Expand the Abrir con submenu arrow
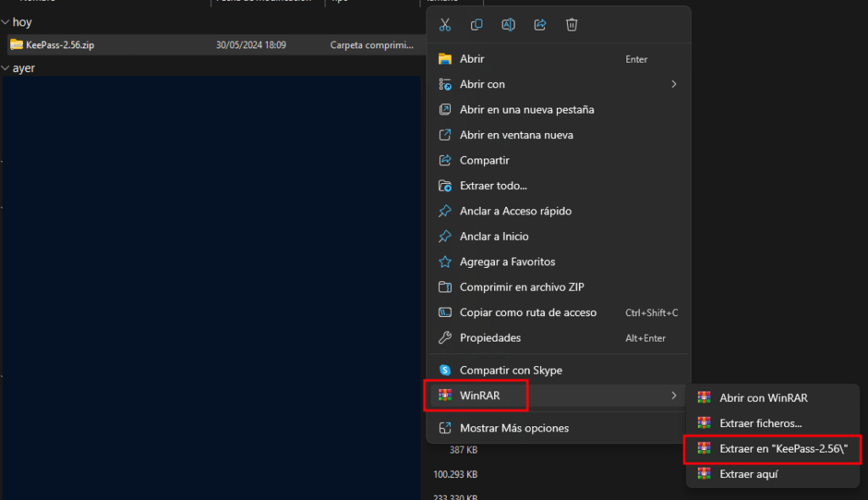 pyautogui.click(x=674, y=84)
